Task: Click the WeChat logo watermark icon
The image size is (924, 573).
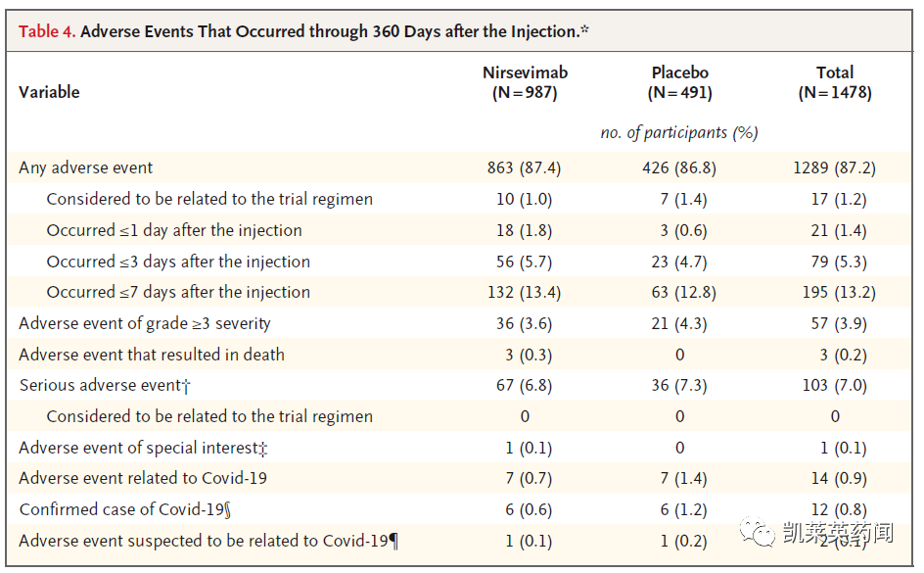Action: tap(760, 533)
